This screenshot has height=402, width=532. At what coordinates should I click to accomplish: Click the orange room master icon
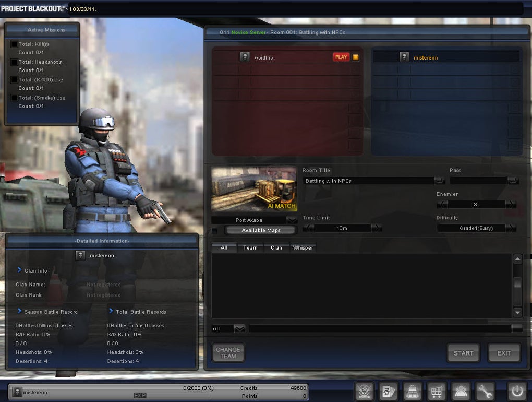356,57
